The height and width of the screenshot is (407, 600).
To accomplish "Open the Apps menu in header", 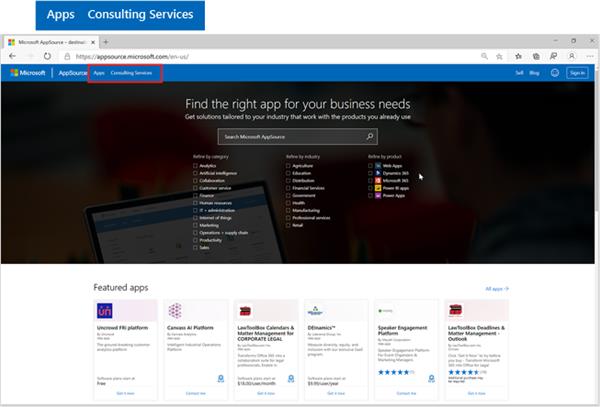I will [99, 73].
